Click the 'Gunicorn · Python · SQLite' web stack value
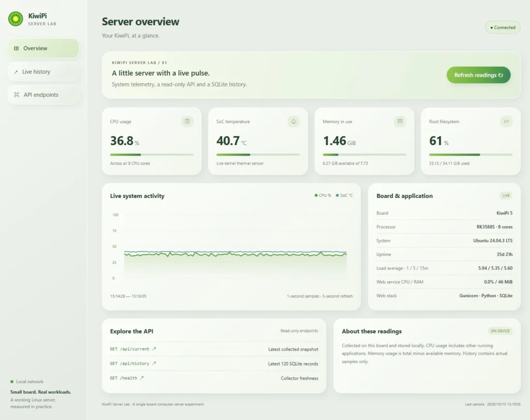 click(x=485, y=296)
